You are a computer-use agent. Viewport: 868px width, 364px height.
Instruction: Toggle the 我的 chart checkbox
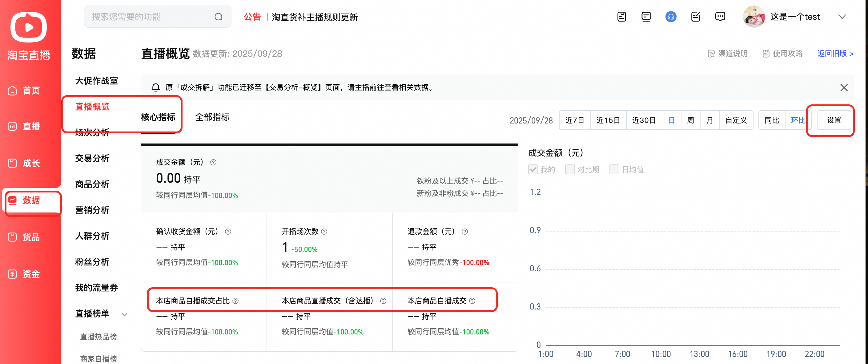[533, 170]
